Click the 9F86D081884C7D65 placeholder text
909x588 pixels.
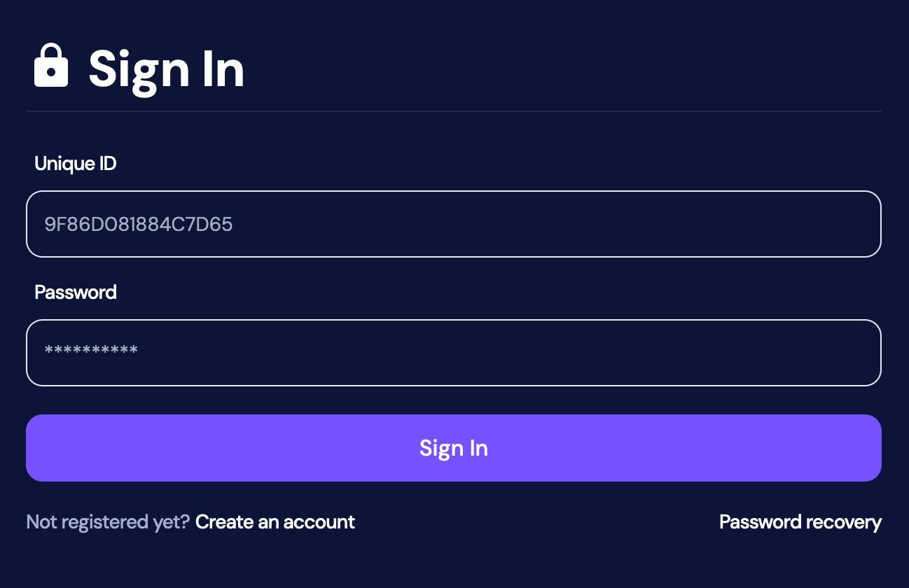[x=139, y=225]
